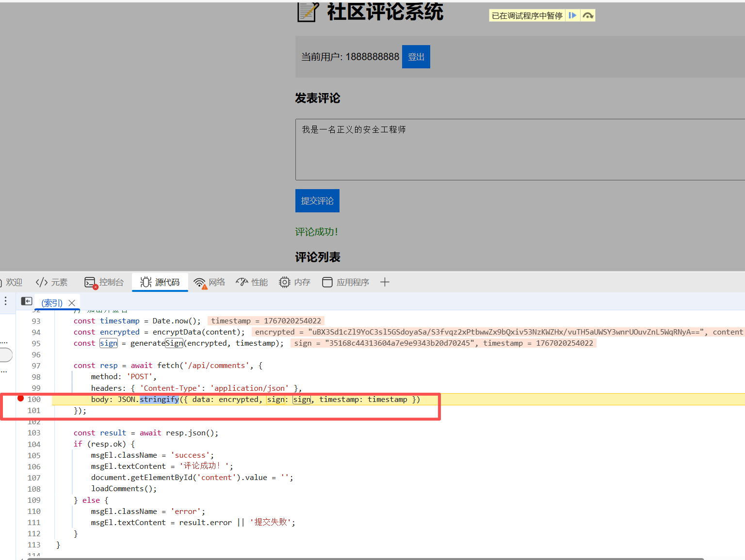The image size is (745, 560).
Task: Click line number 110 in the gutter
Action: pos(34,512)
